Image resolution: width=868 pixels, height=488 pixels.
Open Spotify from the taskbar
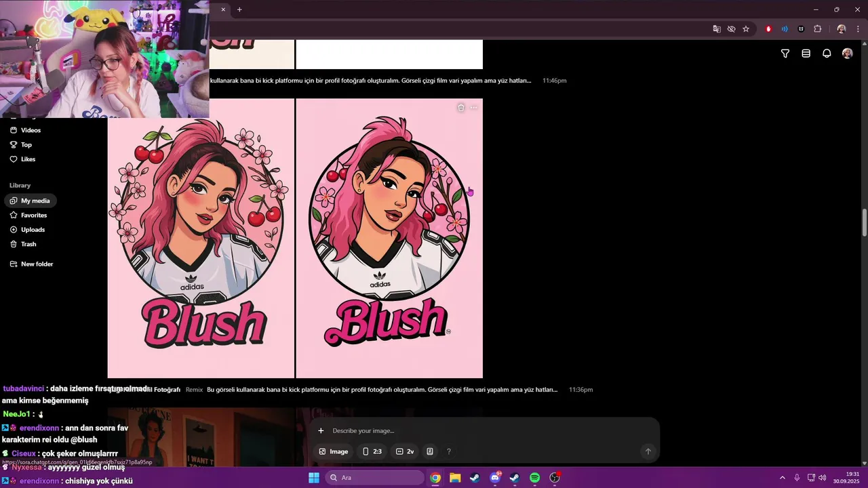click(534, 478)
